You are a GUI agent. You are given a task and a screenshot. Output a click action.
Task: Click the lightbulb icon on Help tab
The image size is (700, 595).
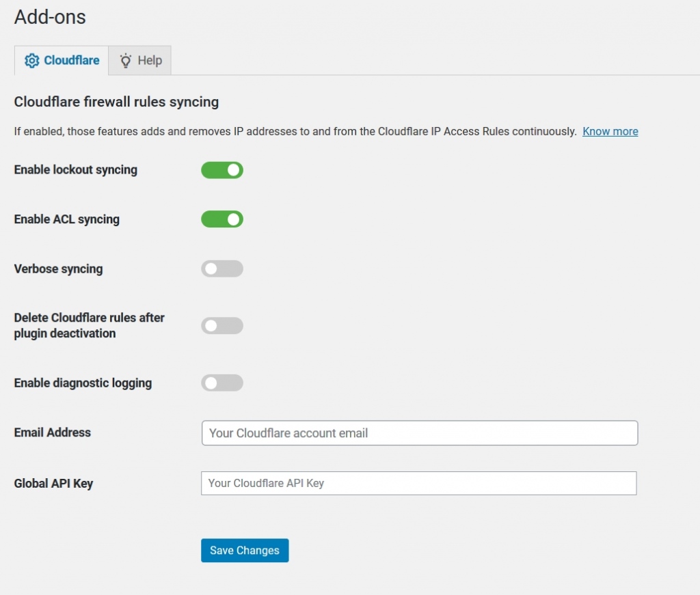(126, 61)
